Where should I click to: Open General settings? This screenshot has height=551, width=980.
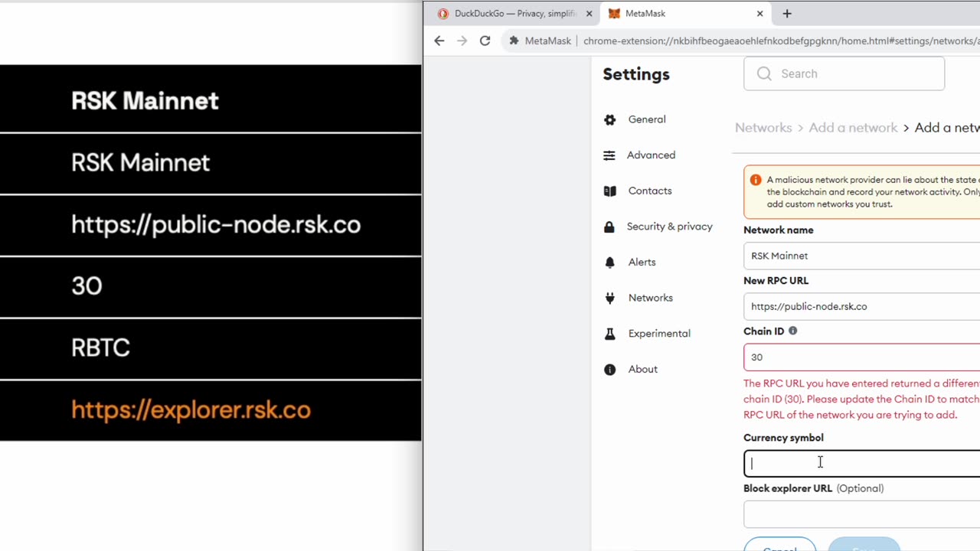point(647,119)
